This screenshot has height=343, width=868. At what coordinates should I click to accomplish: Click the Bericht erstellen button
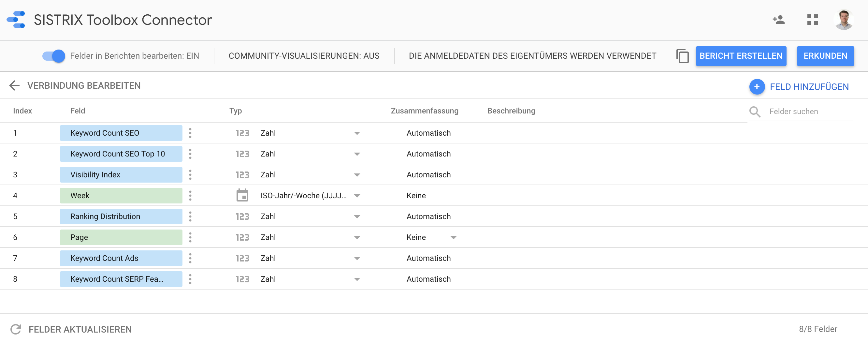[x=741, y=56]
